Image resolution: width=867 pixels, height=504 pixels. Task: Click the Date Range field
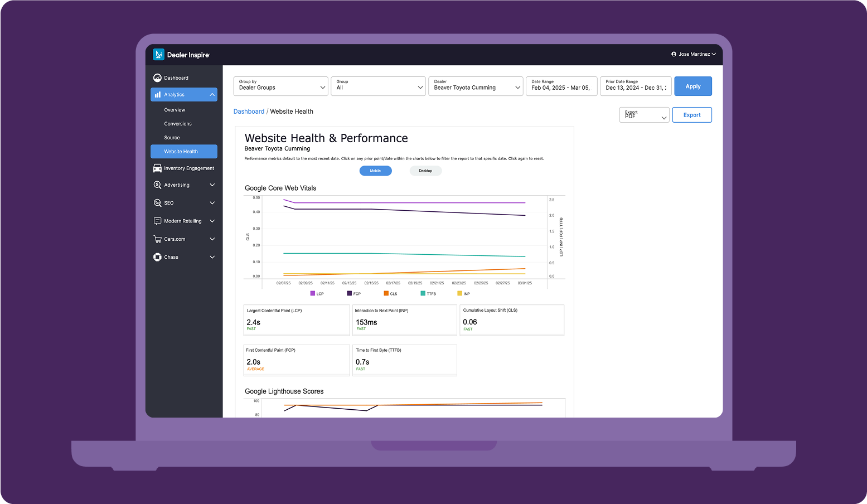point(561,86)
